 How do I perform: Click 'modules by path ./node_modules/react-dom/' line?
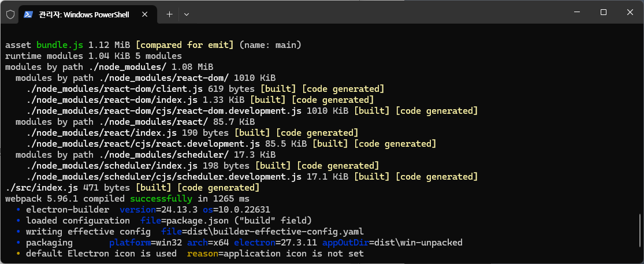click(x=146, y=78)
